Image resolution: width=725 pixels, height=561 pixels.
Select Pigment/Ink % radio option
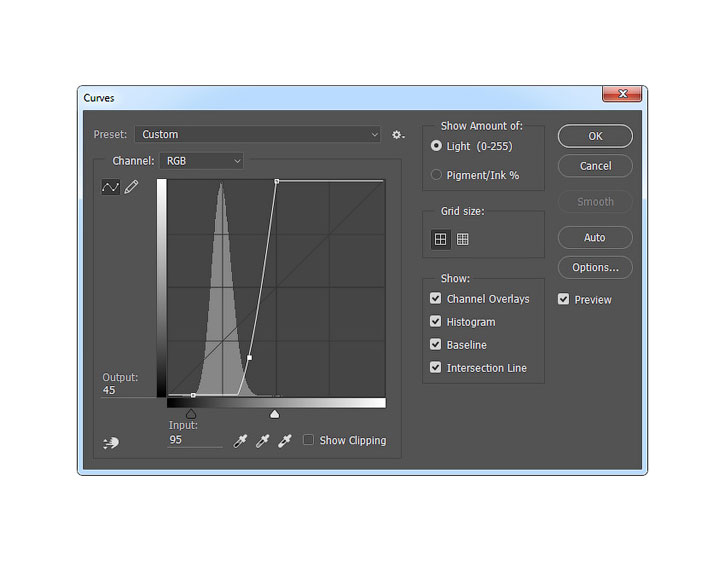pyautogui.click(x=436, y=175)
